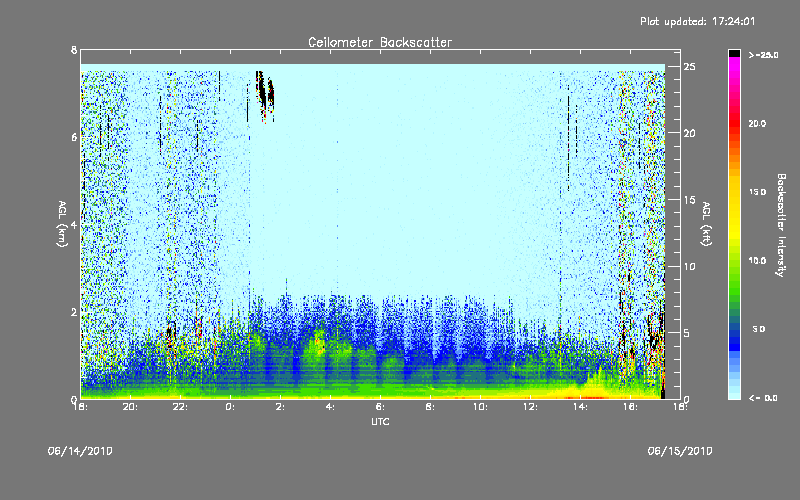Click the '22:' x-axis time tick
This screenshot has width=800, height=500.
pos(181,407)
